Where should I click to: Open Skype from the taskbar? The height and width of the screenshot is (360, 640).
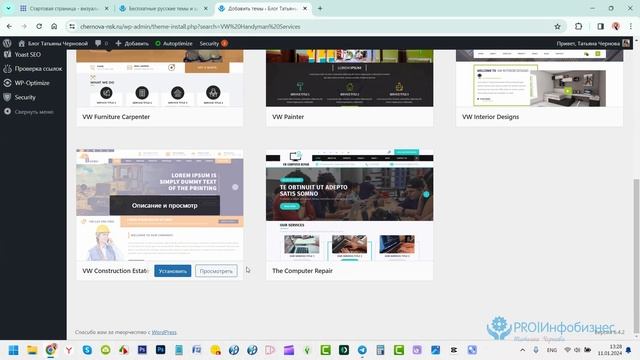point(87,350)
